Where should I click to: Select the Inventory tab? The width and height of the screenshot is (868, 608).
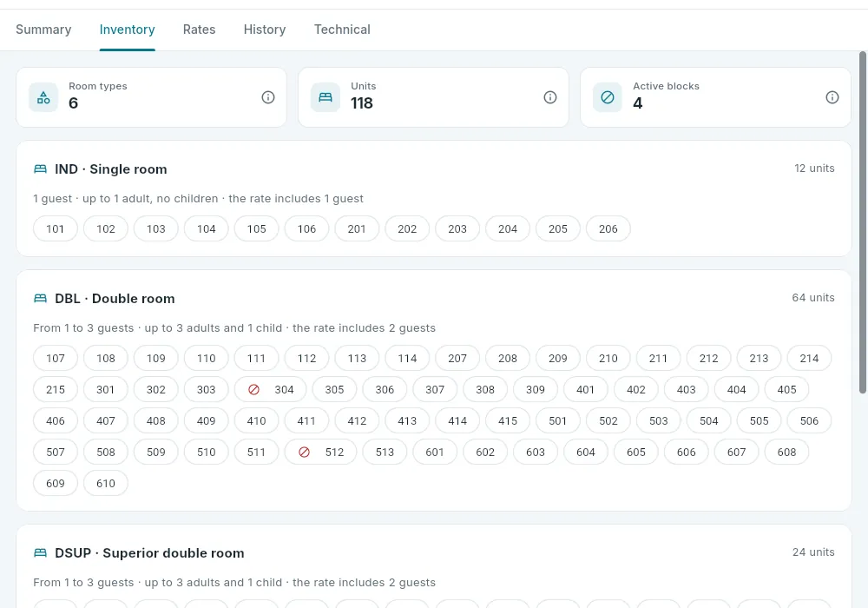(x=128, y=30)
